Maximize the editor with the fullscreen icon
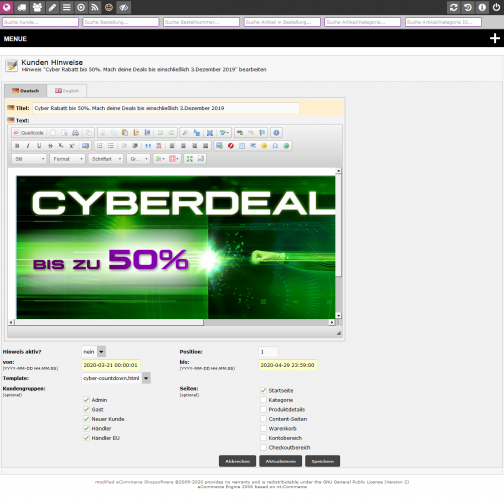This screenshot has width=504, height=500. click(x=190, y=159)
